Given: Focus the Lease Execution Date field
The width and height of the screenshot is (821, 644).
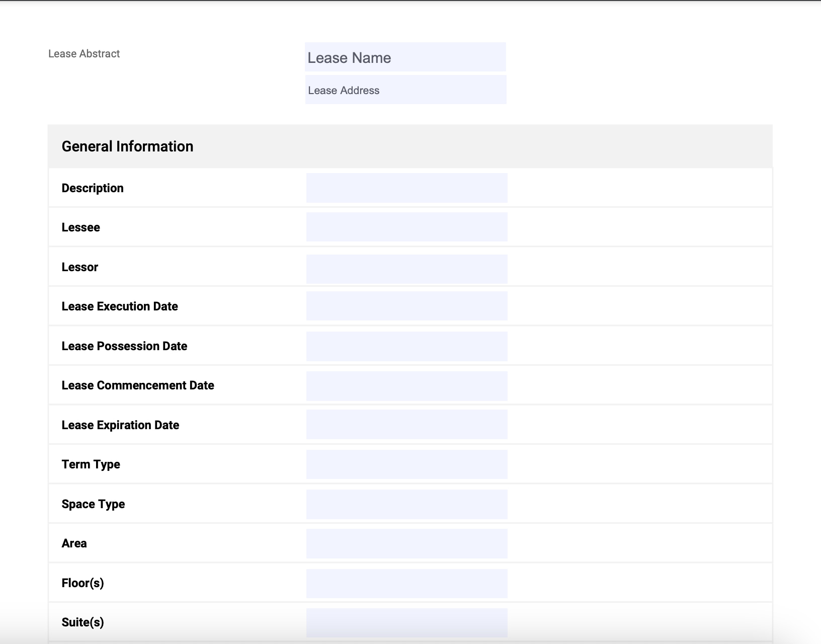Looking at the screenshot, I should point(406,306).
